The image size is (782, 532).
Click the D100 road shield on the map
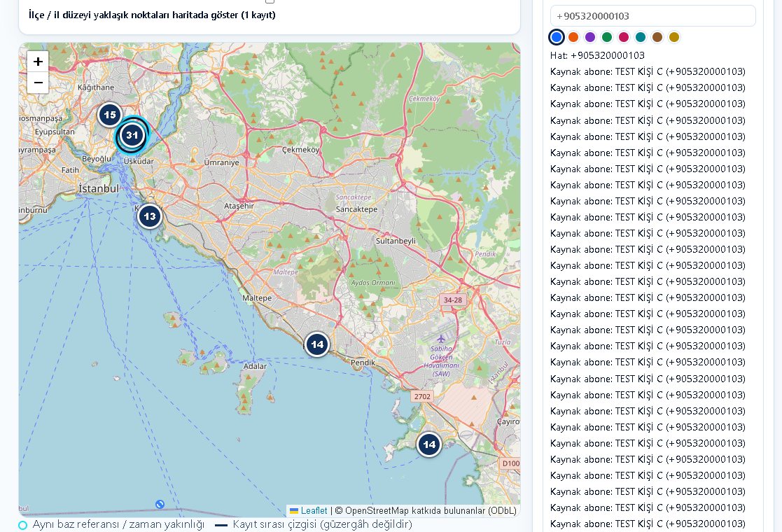click(x=510, y=463)
